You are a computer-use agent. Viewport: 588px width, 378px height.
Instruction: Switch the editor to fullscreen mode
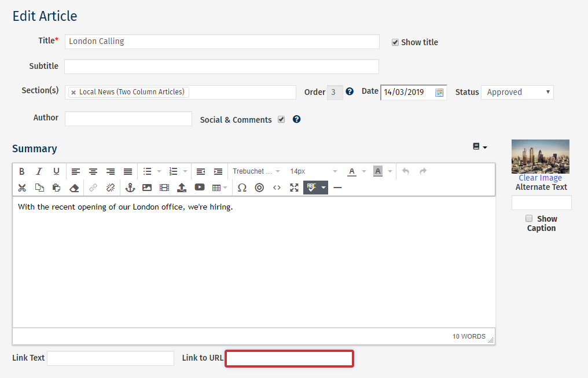point(294,188)
